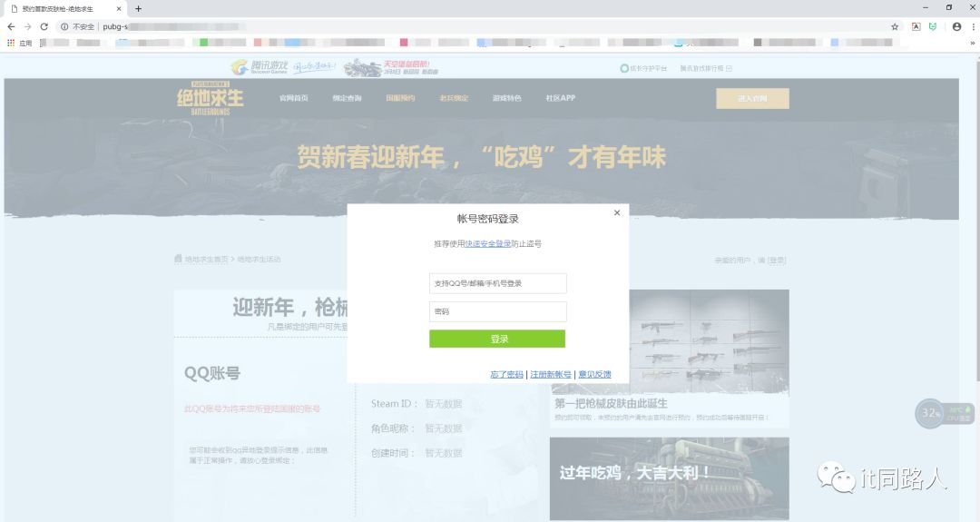
Task: Go back with the browser back arrow
Action: click(11, 27)
